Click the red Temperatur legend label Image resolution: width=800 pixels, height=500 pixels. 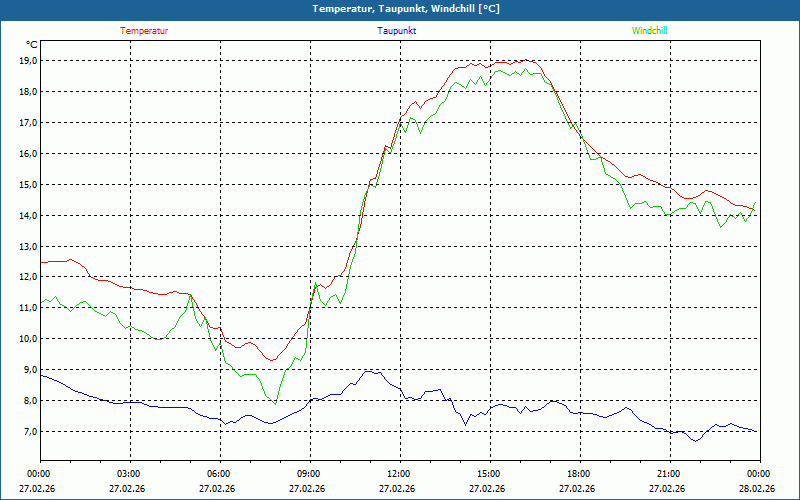click(x=144, y=31)
